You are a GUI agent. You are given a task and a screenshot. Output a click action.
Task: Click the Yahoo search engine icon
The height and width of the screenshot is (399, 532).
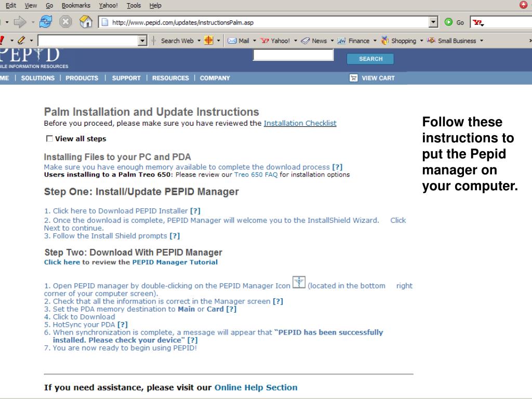478,23
